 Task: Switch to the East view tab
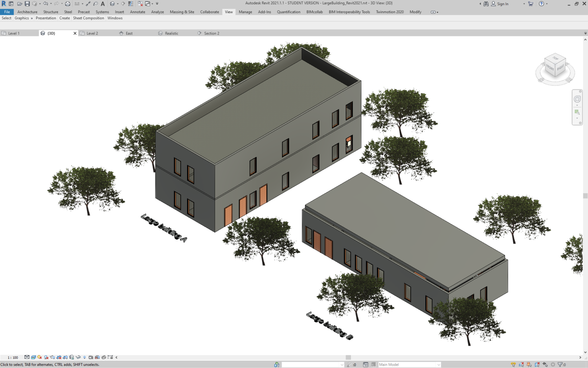[x=129, y=33]
